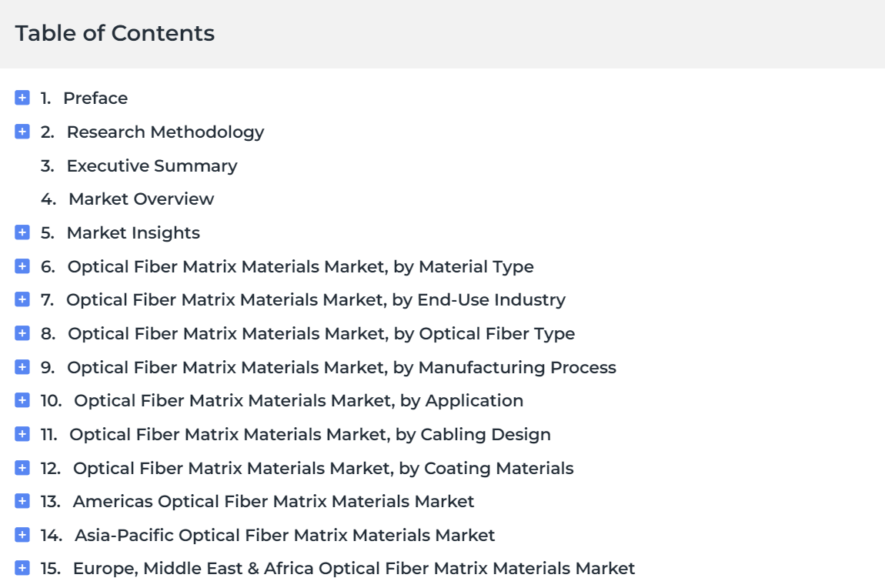Click plus icon beside Americas Optical Fiber Market
Viewport: 885px width, 588px height.
coord(22,501)
